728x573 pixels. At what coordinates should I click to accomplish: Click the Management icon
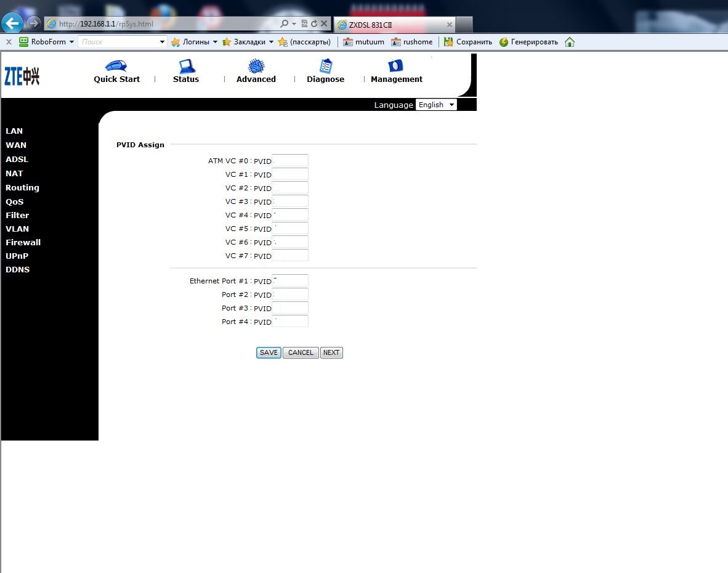(x=396, y=66)
